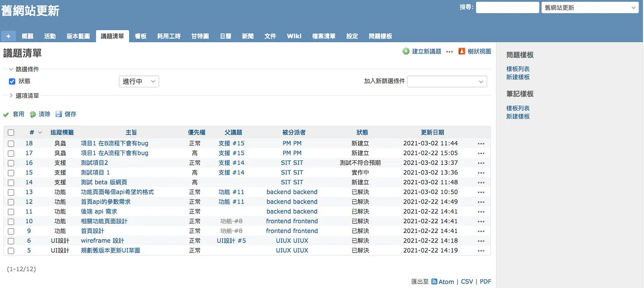This screenshot has width=644, height=288.
Task: Open actions menu for issue 9
Action: (481, 231)
